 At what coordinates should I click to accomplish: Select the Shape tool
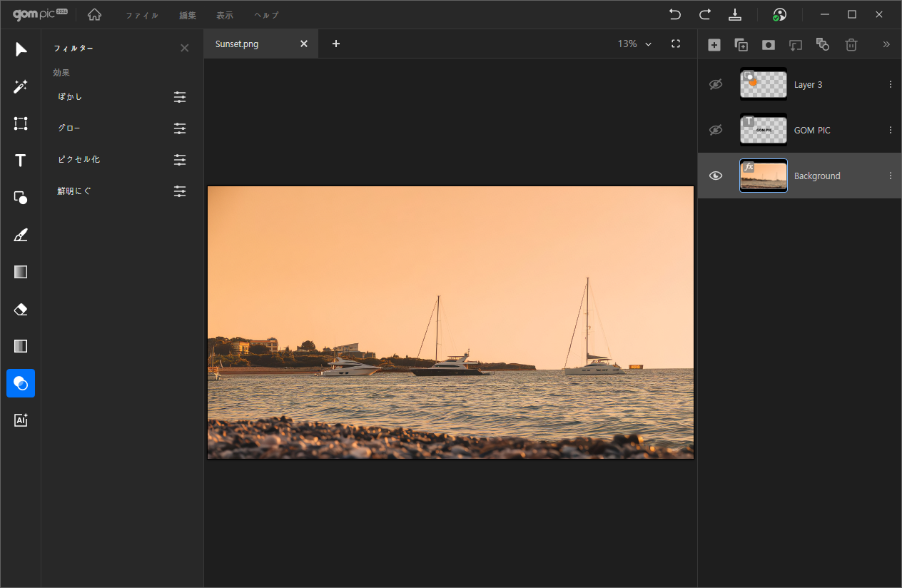[21, 198]
